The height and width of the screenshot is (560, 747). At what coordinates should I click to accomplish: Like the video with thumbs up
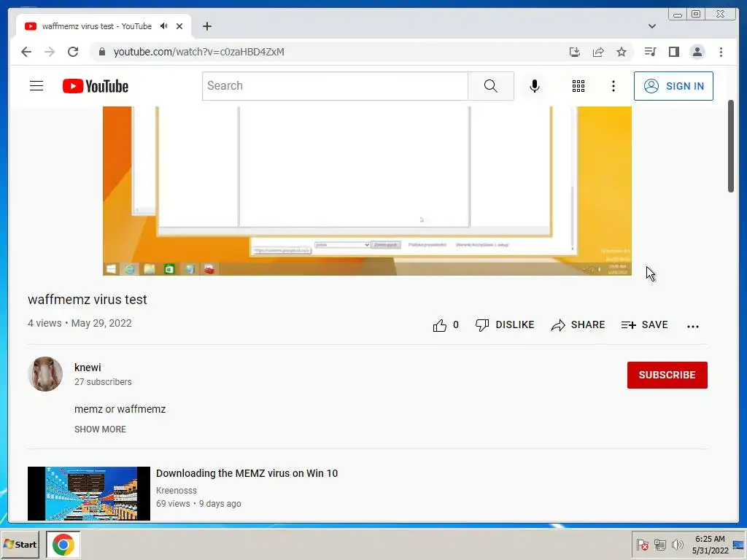(446, 324)
